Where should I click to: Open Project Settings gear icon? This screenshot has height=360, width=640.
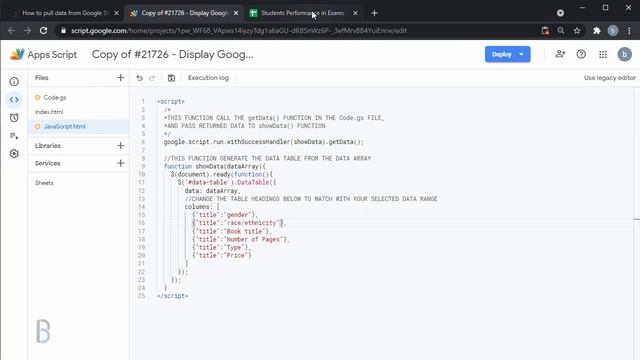tap(14, 153)
